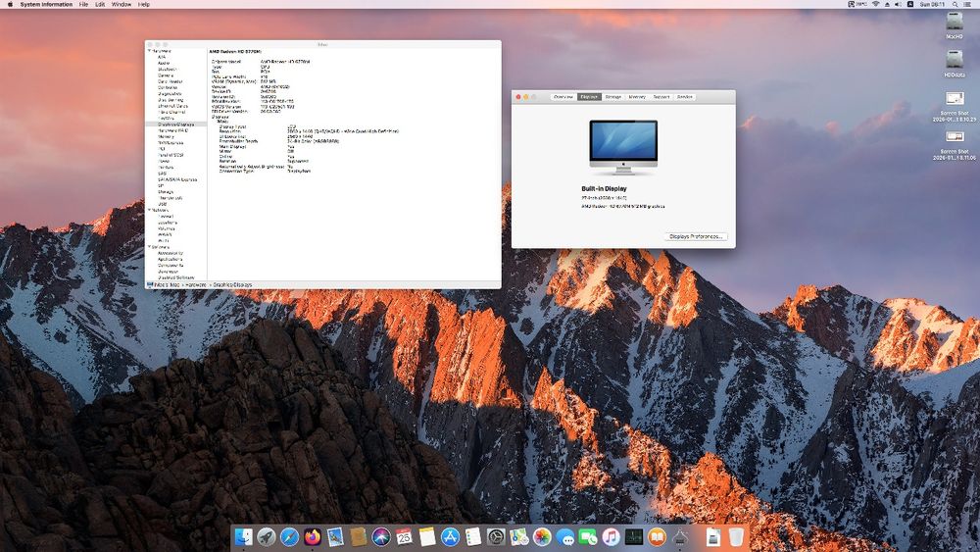This screenshot has width=980, height=552.
Task: Open iTunes music note icon in Dock
Action: tap(612, 536)
